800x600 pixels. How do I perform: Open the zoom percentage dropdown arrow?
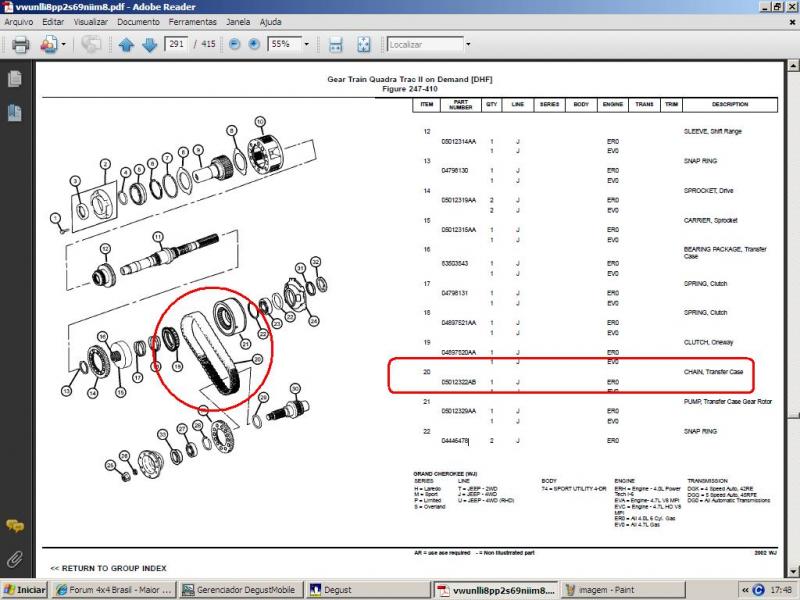click(306, 44)
